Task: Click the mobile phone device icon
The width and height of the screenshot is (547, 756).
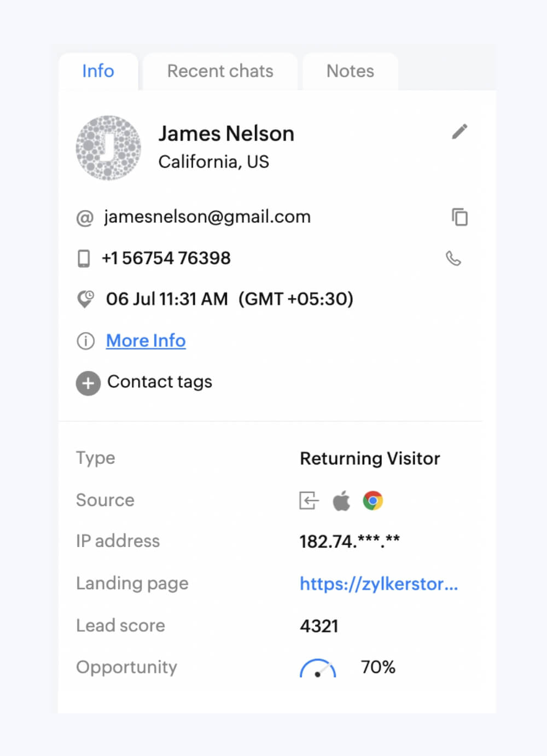Action: tap(84, 258)
